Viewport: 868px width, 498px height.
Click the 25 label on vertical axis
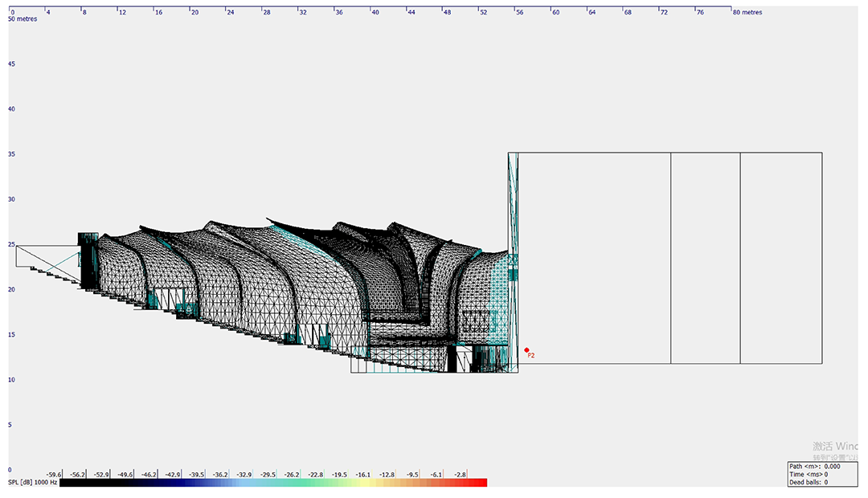[11, 244]
